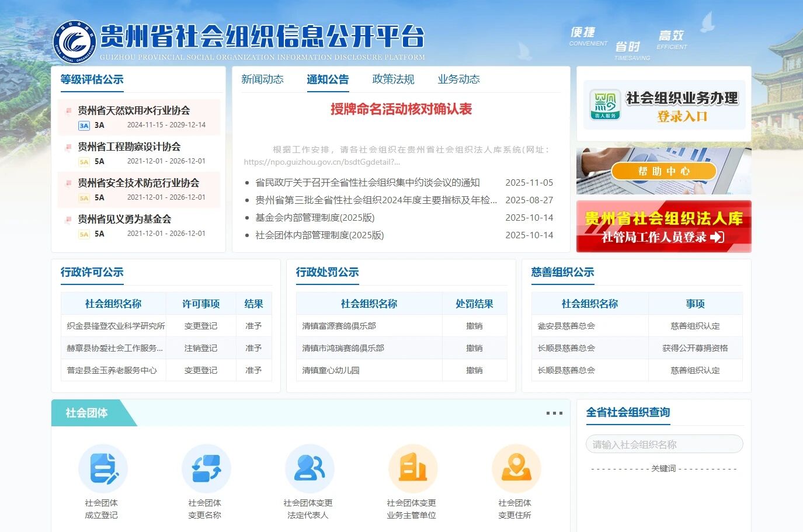Viewport: 803px width, 532px height.
Task: Click the 行政处罚公示 heading
Action: click(327, 272)
